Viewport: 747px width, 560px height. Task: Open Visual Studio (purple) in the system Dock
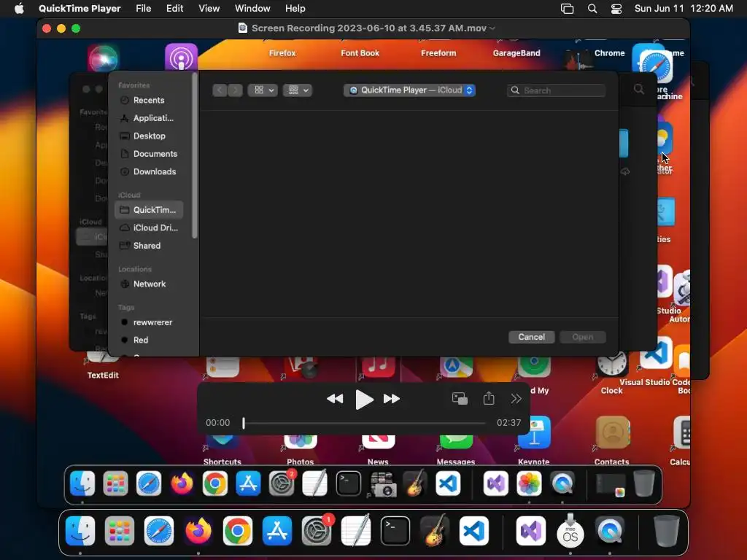point(531,531)
